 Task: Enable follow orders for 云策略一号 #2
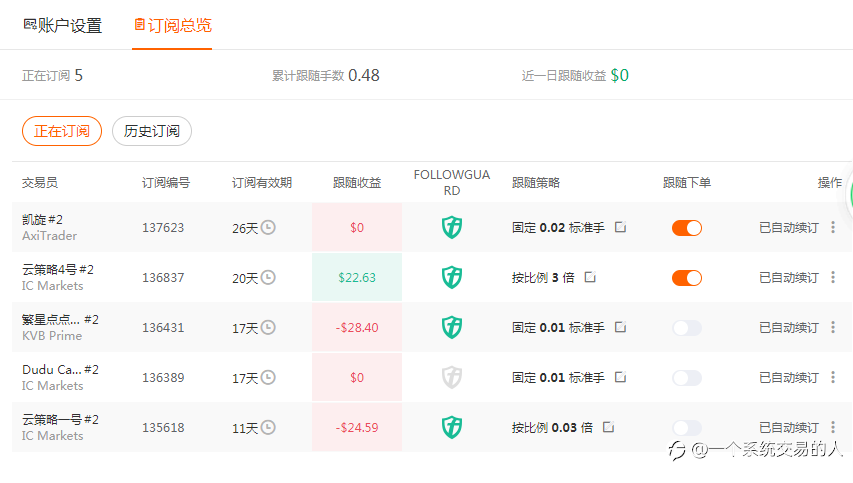(687, 428)
